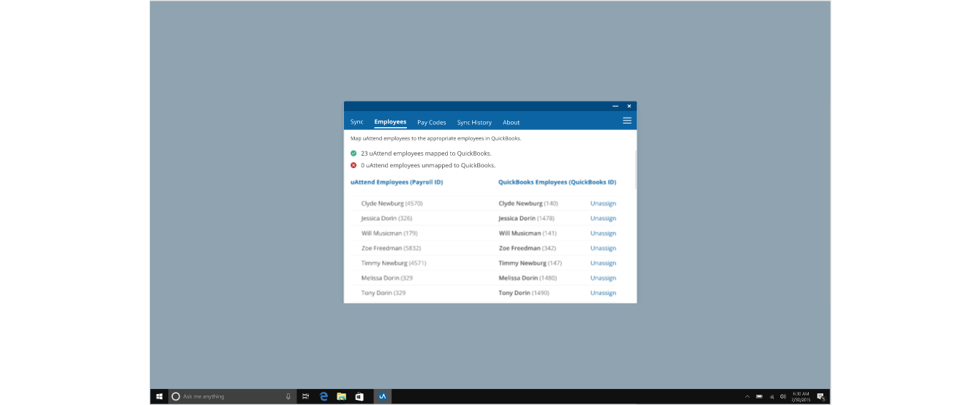
Task: Open the Action Center notification icon
Action: pos(820,396)
